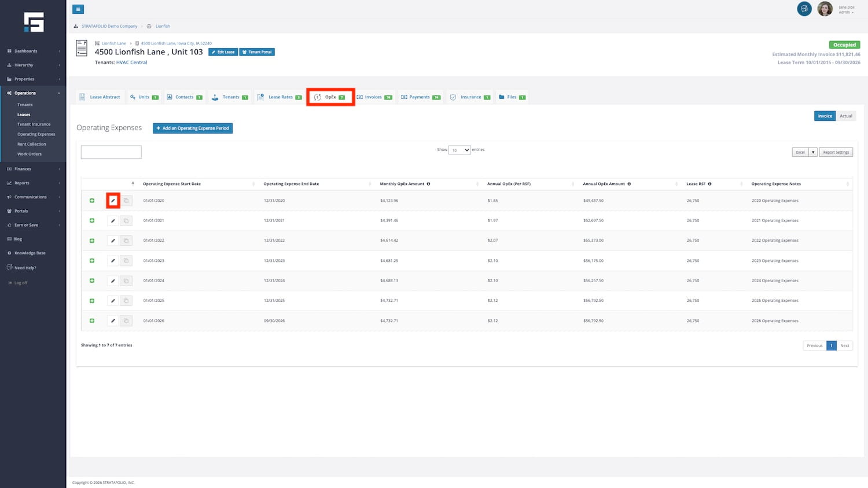
Task: Click the Lease RSF info icon
Action: (709, 184)
